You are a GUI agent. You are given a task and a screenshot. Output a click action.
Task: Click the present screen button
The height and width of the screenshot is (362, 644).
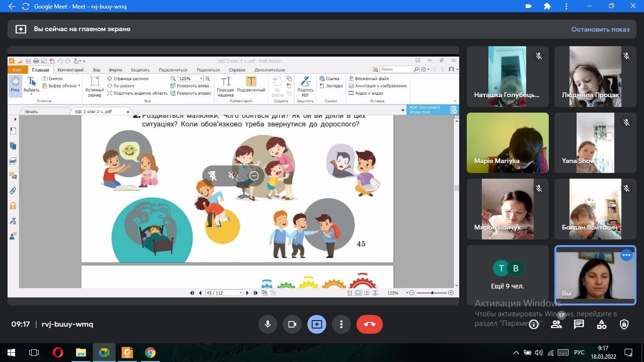[x=317, y=324]
